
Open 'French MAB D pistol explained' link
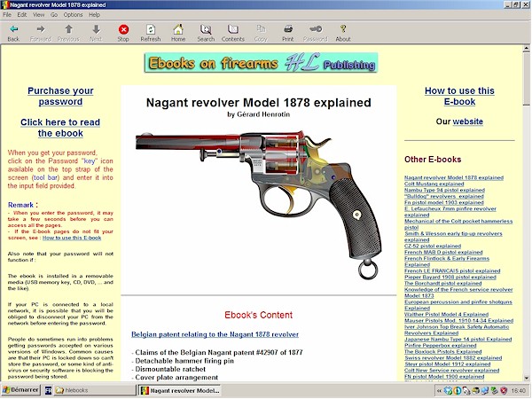coord(443,252)
